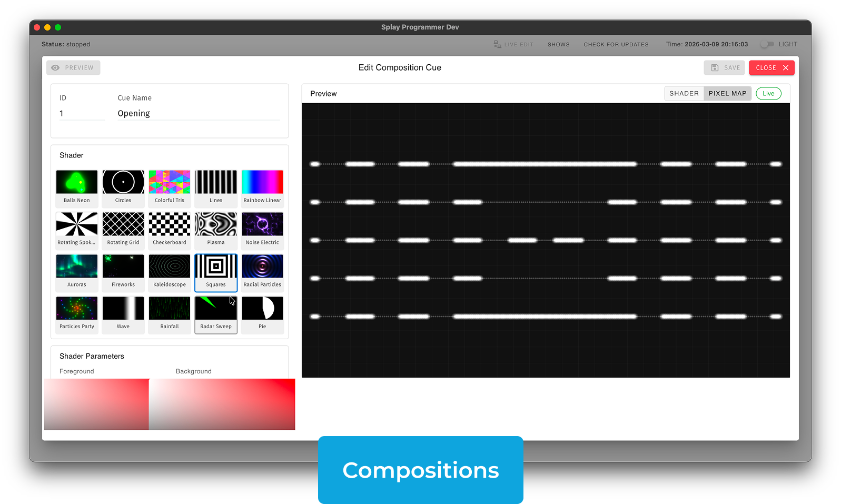Viewport: 841px width, 504px height.
Task: Click Check for Updates
Action: tap(616, 45)
